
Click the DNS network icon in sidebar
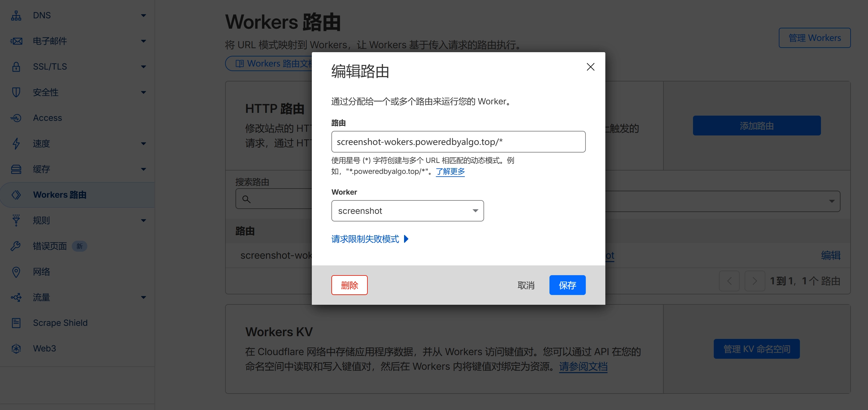(16, 15)
